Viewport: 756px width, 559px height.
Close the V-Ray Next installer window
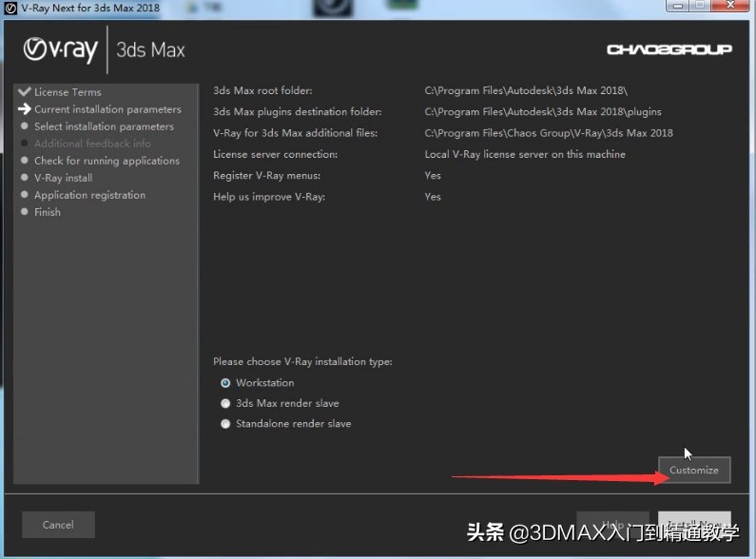point(731,6)
